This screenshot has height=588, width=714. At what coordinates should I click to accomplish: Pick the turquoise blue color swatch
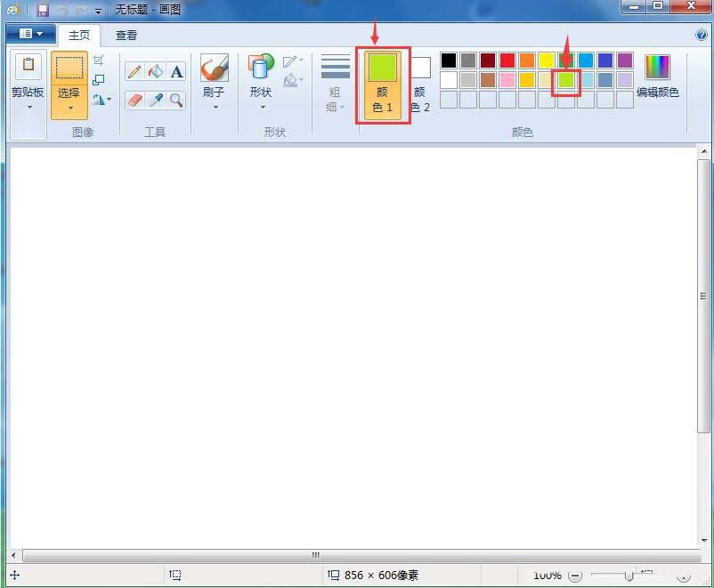[x=586, y=60]
